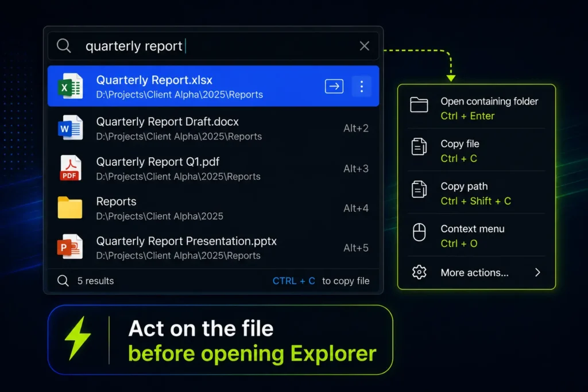The height and width of the screenshot is (392, 588).
Task: Open Quarterly Report.xlsx via its arrow icon
Action: point(334,86)
